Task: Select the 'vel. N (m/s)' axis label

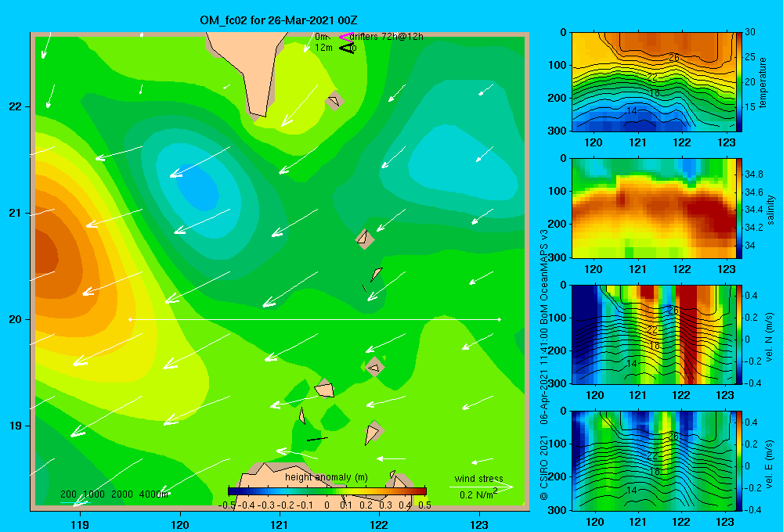Action: point(769,337)
